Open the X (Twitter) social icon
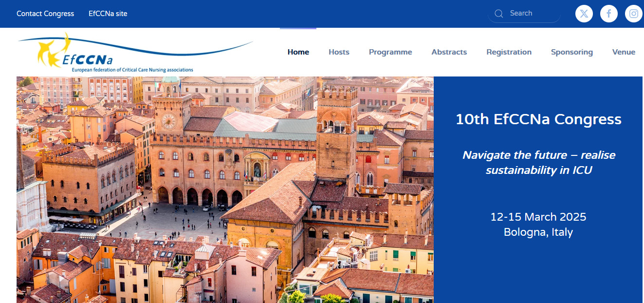The height and width of the screenshot is (303, 644). pos(584,14)
